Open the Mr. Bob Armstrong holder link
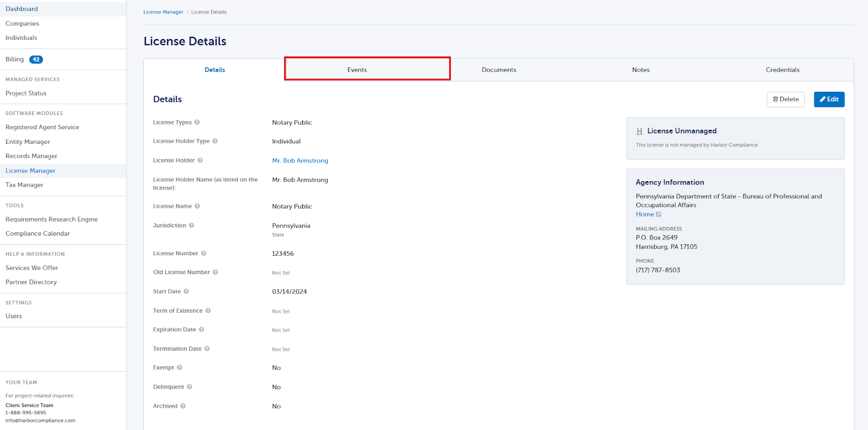This screenshot has width=868, height=430. coord(300,161)
